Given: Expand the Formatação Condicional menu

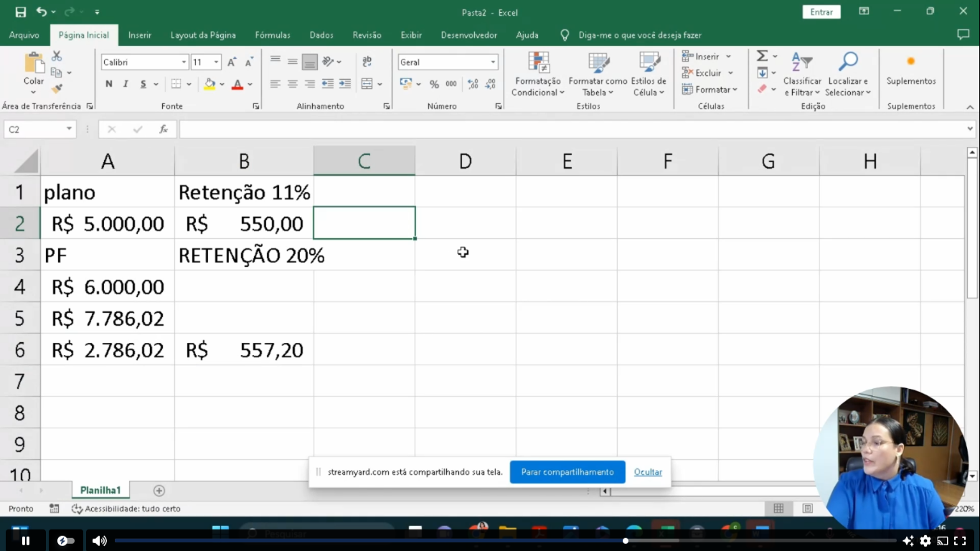Looking at the screenshot, I should point(538,74).
